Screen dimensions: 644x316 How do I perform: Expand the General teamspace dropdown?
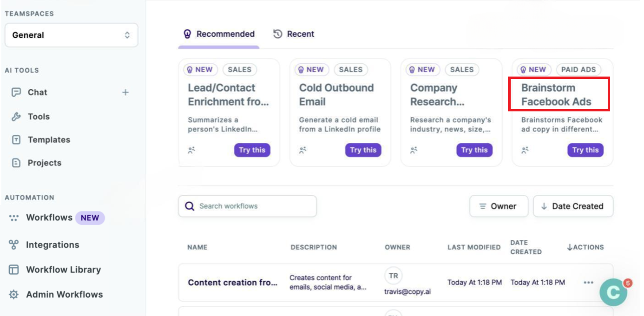72,35
